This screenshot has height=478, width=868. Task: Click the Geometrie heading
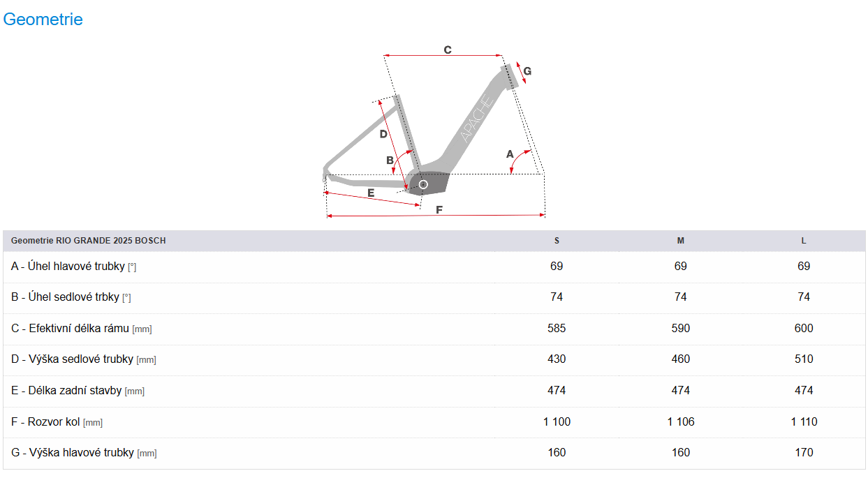(43, 20)
